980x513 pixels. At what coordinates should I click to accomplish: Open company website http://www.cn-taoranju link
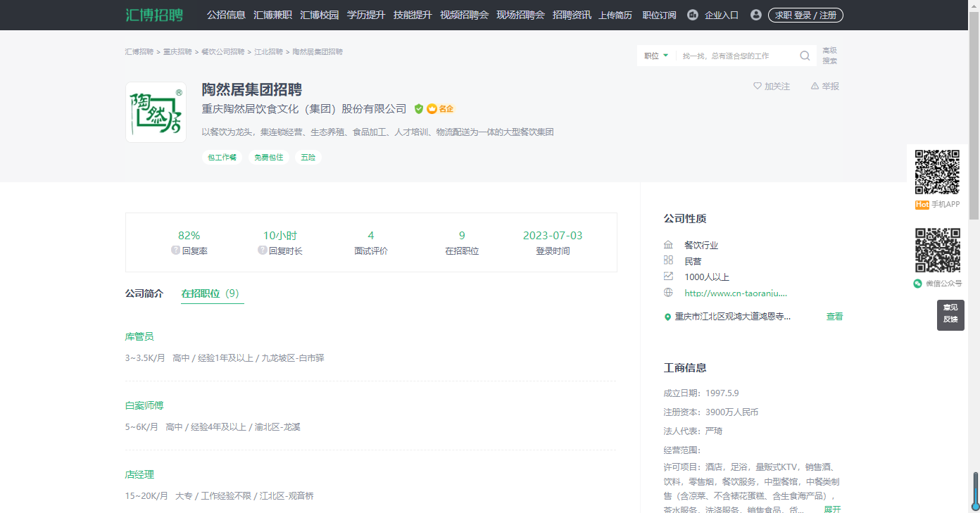click(x=736, y=293)
